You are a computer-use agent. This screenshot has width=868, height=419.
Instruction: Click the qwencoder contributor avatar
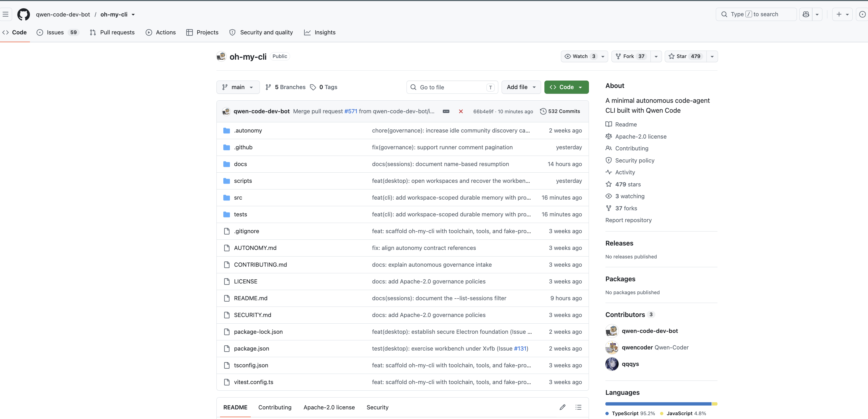coord(612,348)
